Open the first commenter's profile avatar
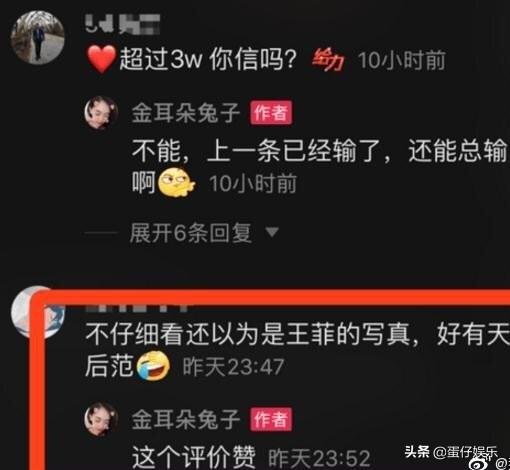 (38, 37)
